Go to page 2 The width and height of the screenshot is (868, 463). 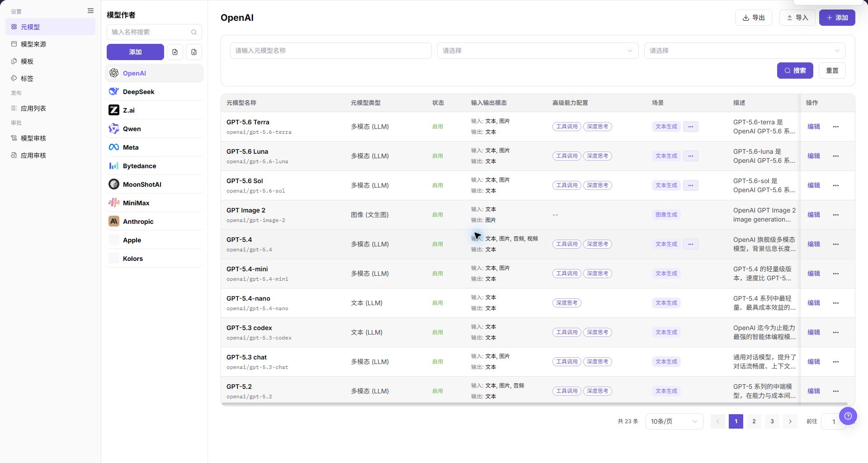754,421
